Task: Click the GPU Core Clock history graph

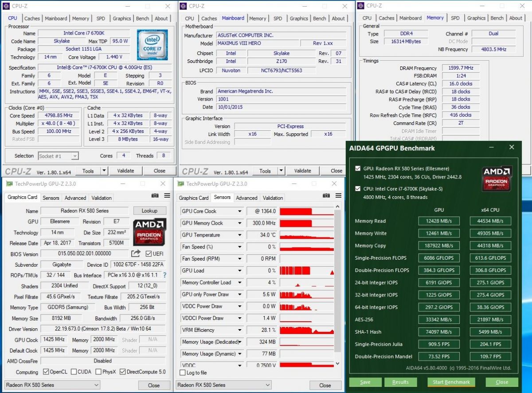Action: (x=307, y=211)
